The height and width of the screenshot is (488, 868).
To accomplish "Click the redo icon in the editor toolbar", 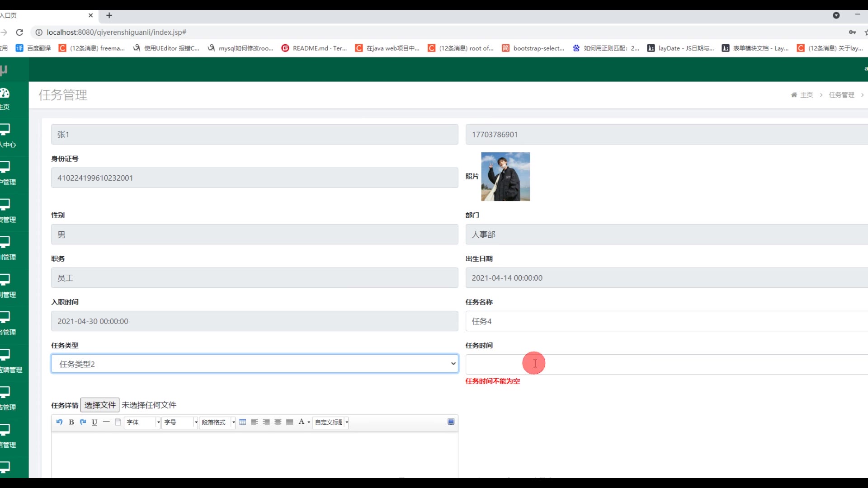I will point(83,422).
